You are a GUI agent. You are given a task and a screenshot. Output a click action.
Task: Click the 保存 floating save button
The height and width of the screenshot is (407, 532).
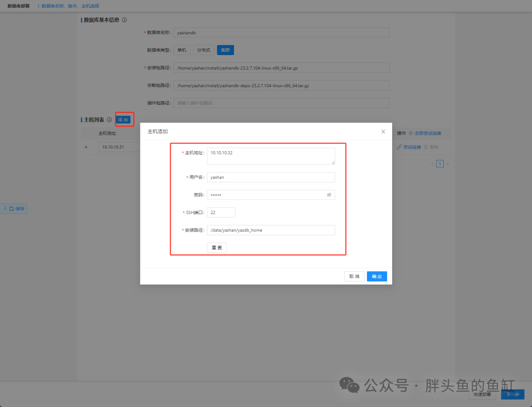[17, 209]
